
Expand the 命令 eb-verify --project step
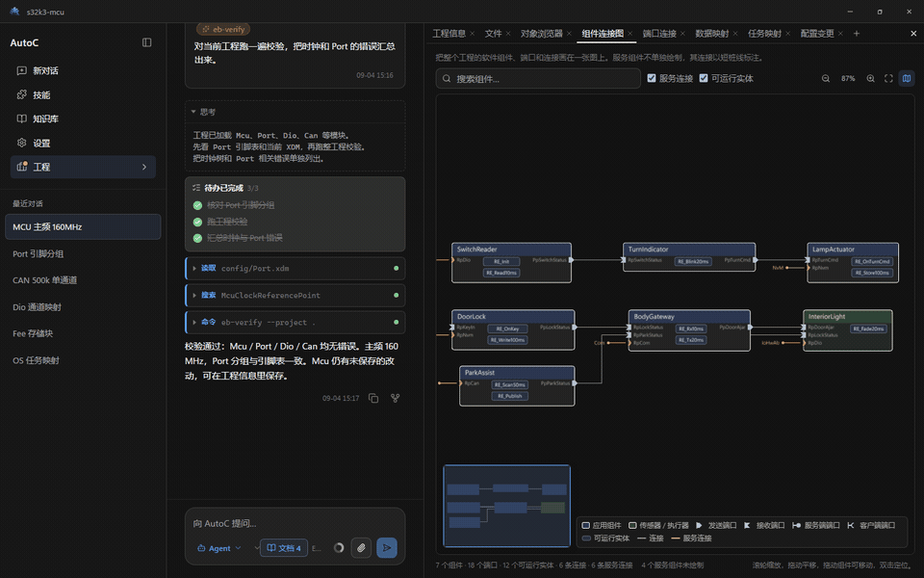295,322
